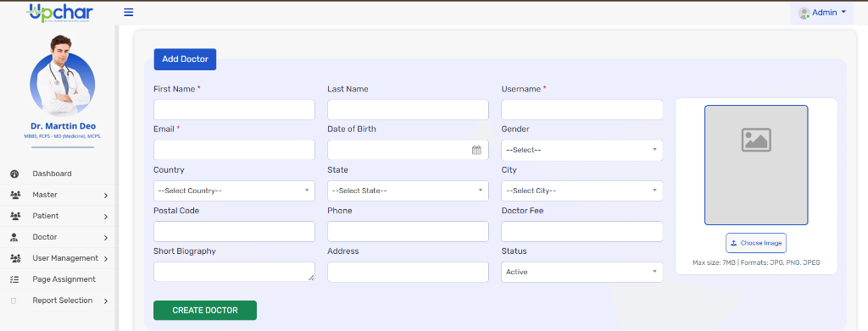Expand the Report Selection chevron
This screenshot has width=868, height=331.
coord(105,301)
